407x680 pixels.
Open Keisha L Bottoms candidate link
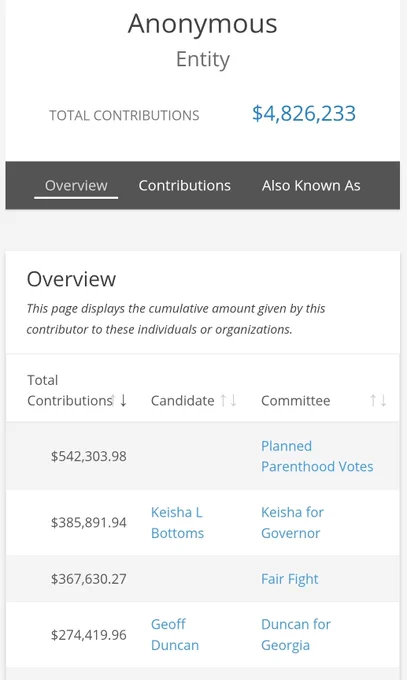[177, 523]
